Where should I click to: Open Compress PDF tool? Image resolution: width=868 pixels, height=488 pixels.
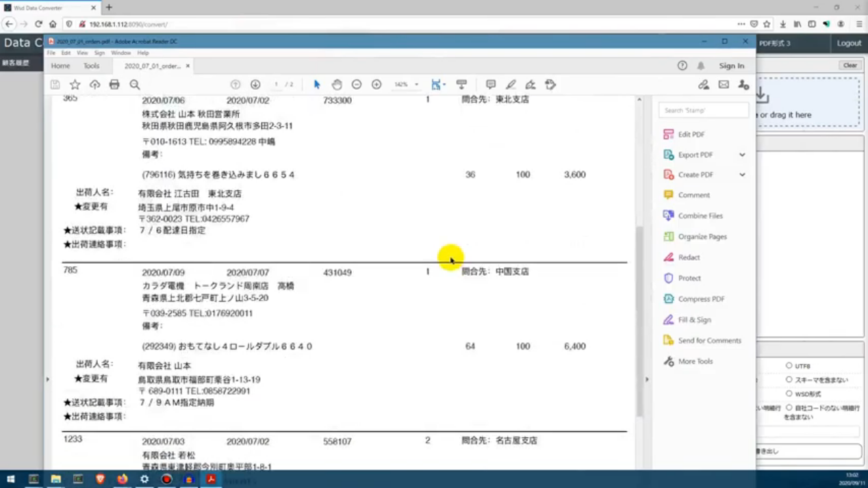coord(701,299)
